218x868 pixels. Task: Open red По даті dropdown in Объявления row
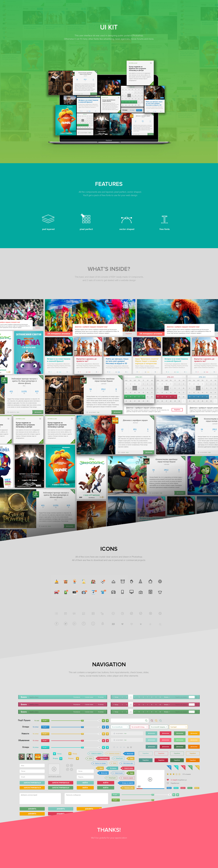click(x=45, y=741)
